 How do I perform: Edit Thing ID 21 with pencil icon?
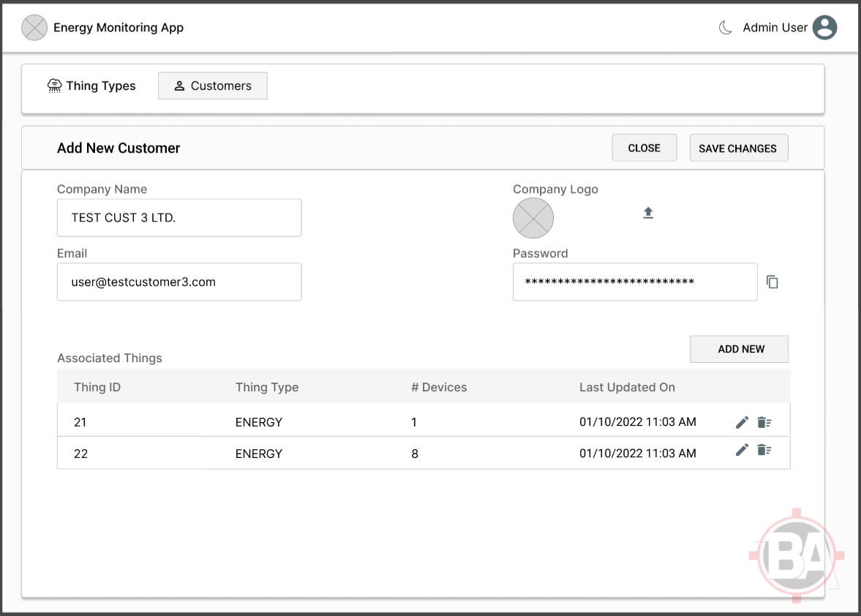(x=742, y=422)
